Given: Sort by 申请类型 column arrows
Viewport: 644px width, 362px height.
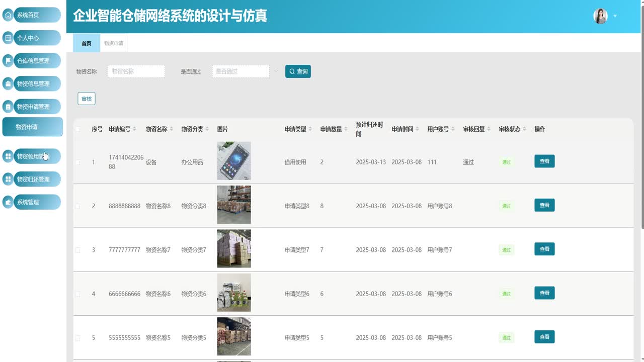Looking at the screenshot, I should [310, 129].
